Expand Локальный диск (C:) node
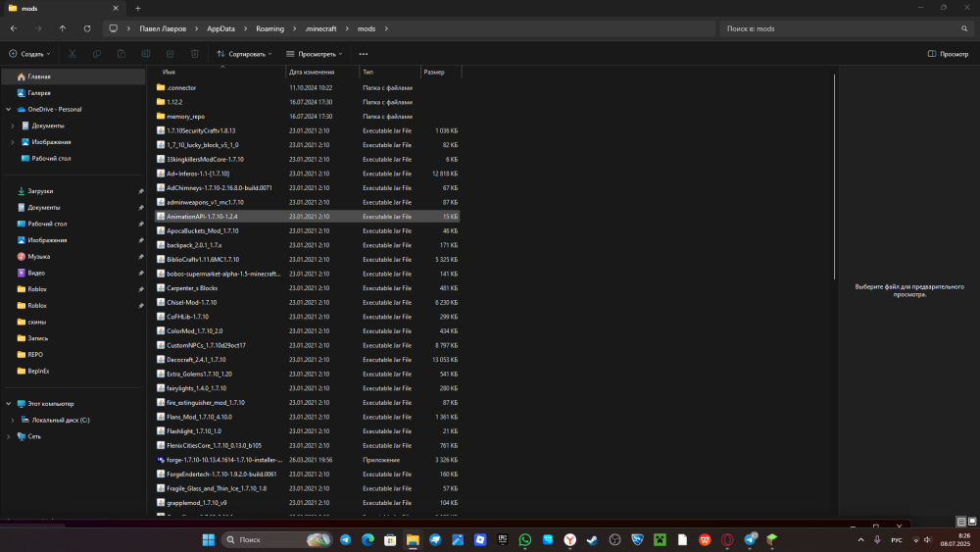 [13, 420]
